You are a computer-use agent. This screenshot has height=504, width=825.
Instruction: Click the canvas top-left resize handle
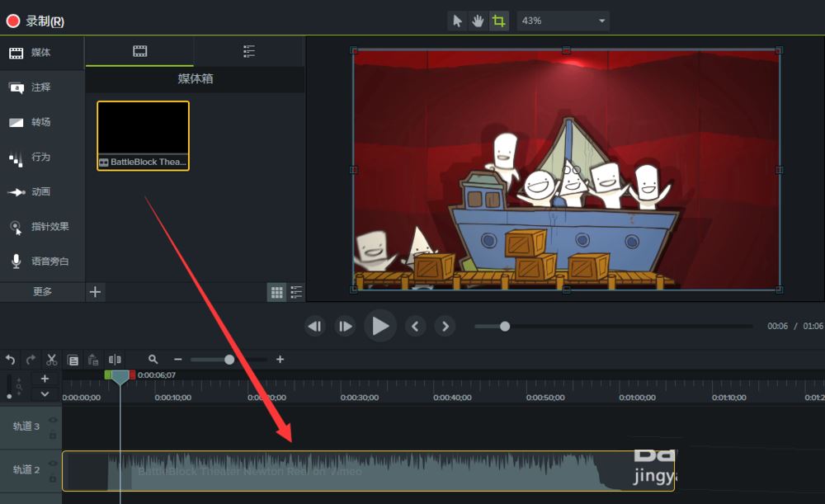coord(354,50)
